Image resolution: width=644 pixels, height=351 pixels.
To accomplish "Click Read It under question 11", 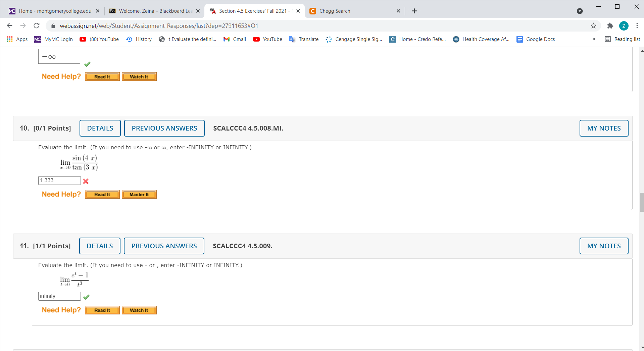I will coord(102,310).
